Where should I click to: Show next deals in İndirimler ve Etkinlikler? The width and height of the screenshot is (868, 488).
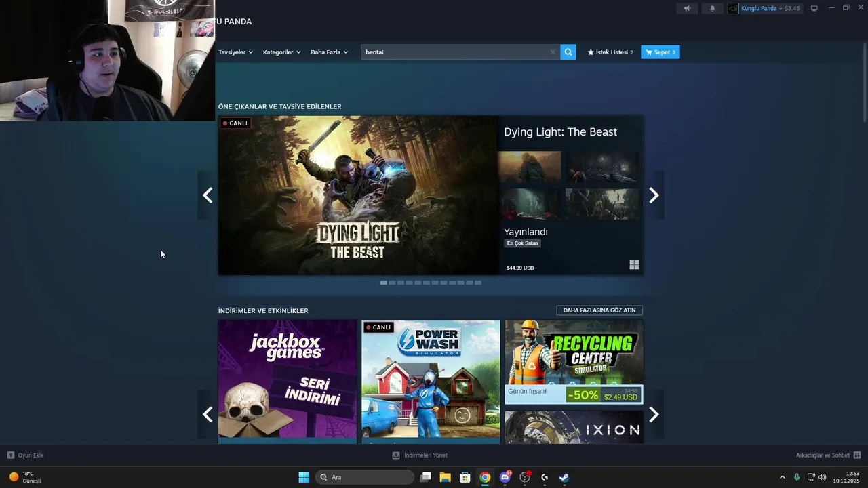pyautogui.click(x=654, y=414)
